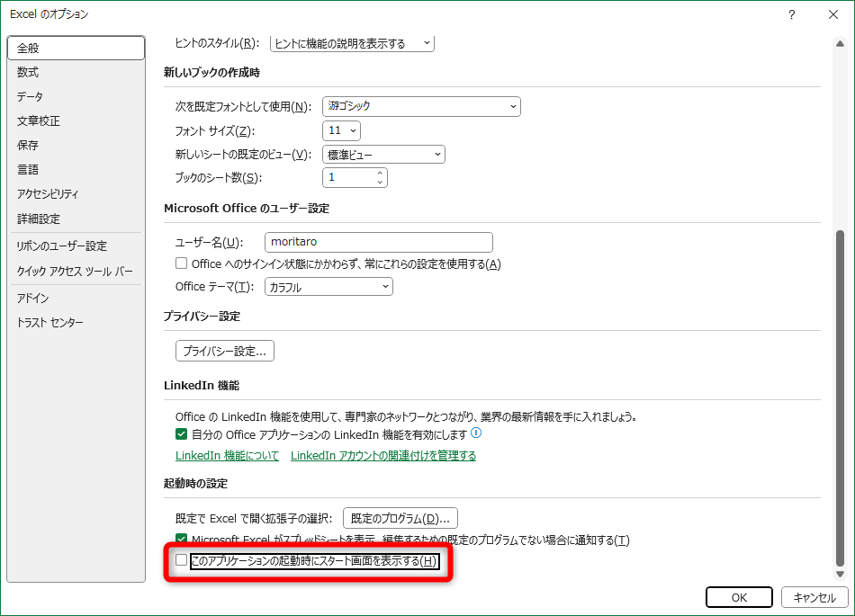Viewport: 855px width, 616px height.
Task: Decrease sheet count with the down stepper arrow
Action: pyautogui.click(x=381, y=181)
